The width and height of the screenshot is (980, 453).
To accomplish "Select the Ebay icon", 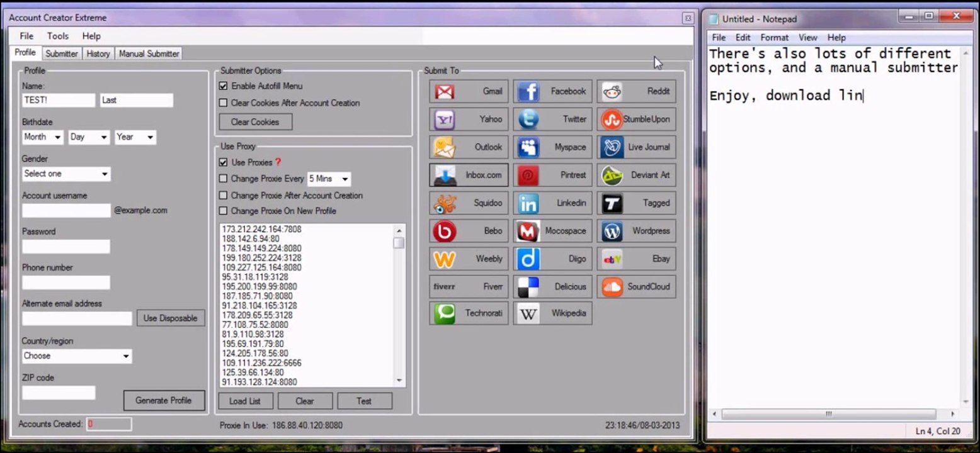I will (612, 259).
